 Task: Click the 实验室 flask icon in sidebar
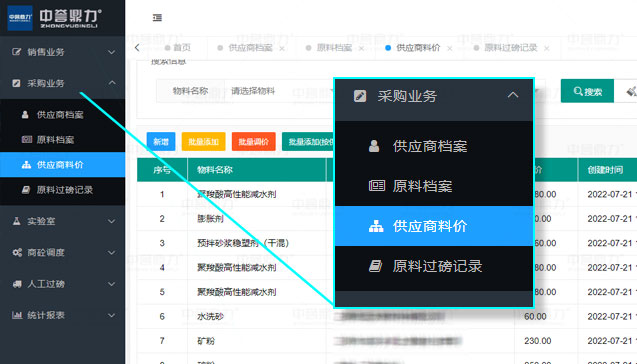(16, 221)
